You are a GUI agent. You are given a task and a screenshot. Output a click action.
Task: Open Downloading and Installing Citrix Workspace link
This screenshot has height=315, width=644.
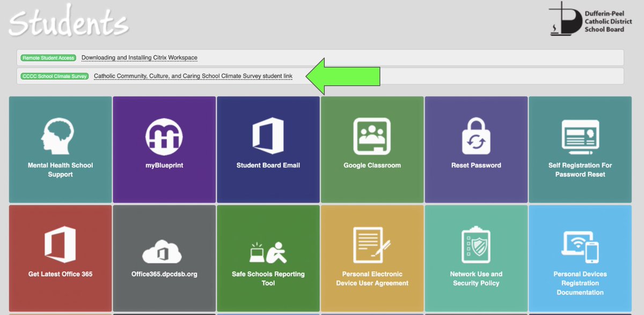[140, 57]
